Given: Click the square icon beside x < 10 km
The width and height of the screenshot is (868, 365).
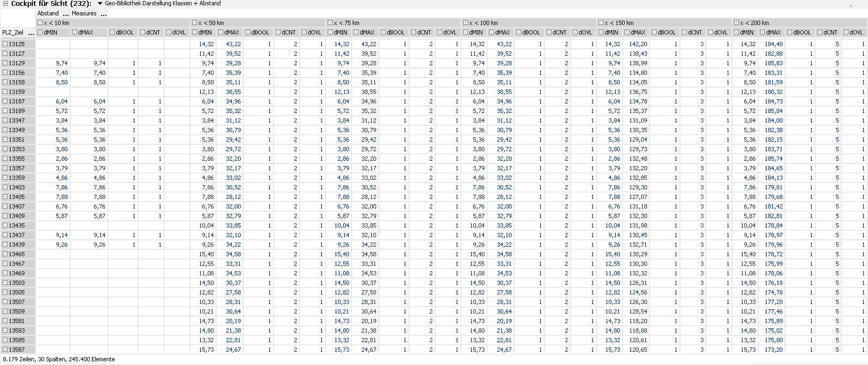Looking at the screenshot, I should (40, 23).
